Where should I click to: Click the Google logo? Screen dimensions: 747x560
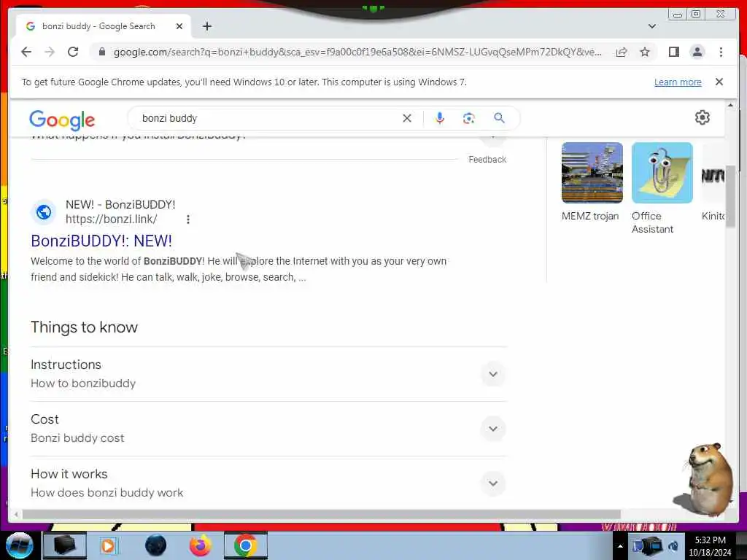(x=62, y=120)
